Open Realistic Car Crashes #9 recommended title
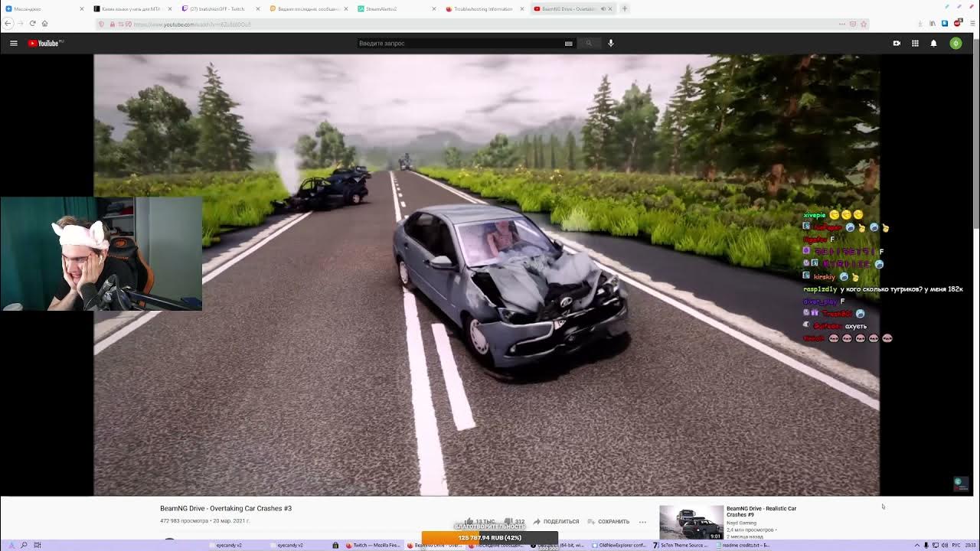Image resolution: width=980 pixels, height=551 pixels. pos(761,511)
